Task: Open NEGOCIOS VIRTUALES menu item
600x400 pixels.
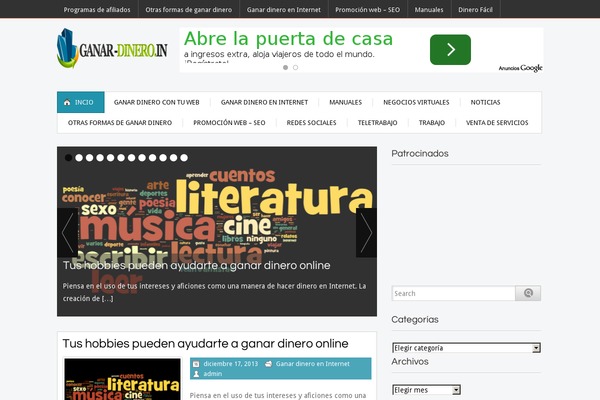Action: tap(416, 102)
